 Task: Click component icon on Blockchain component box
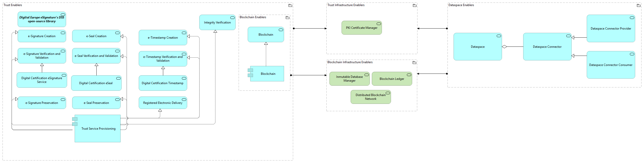pos(250,73)
